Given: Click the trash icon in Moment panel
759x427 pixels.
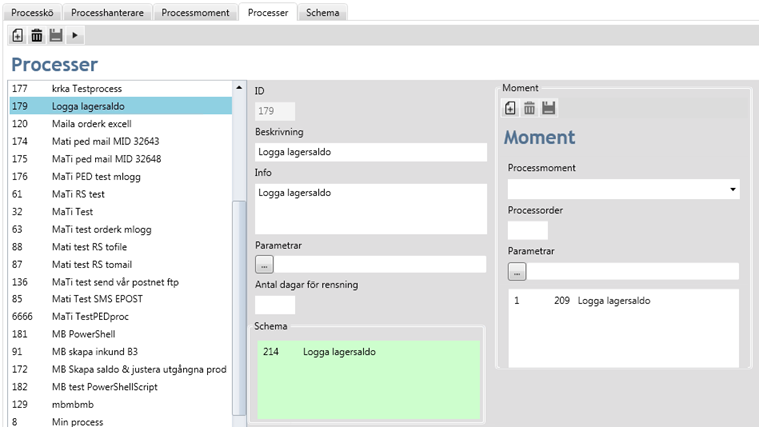Looking at the screenshot, I should coord(529,108).
